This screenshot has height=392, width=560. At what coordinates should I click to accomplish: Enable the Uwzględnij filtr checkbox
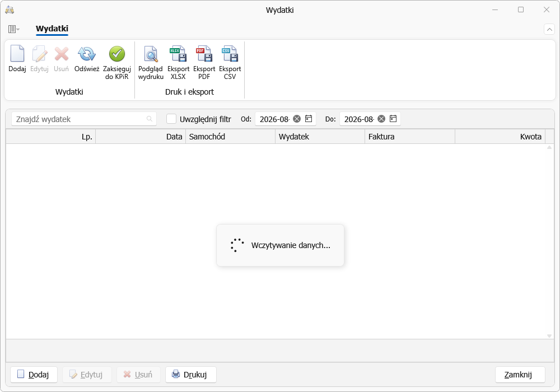171,119
